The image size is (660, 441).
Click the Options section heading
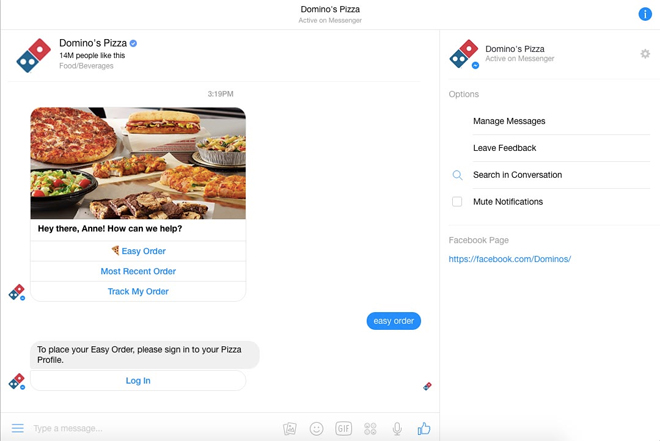(464, 94)
